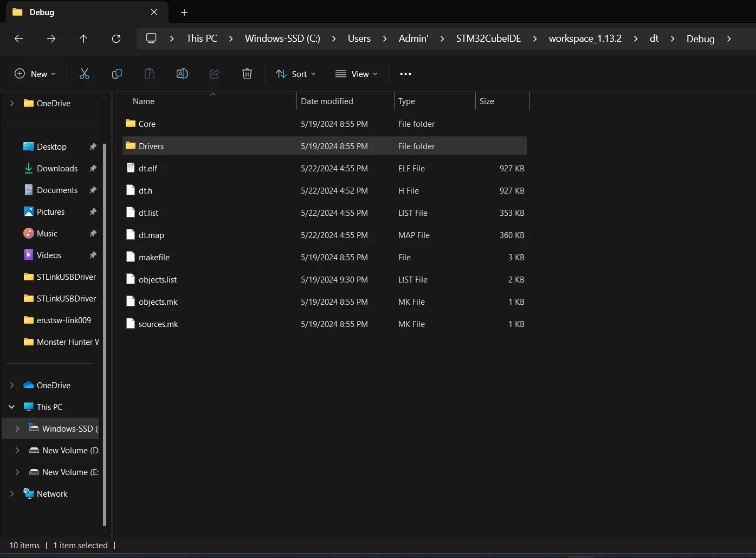Open the See more three-dots menu
756x558 pixels.
tap(405, 74)
